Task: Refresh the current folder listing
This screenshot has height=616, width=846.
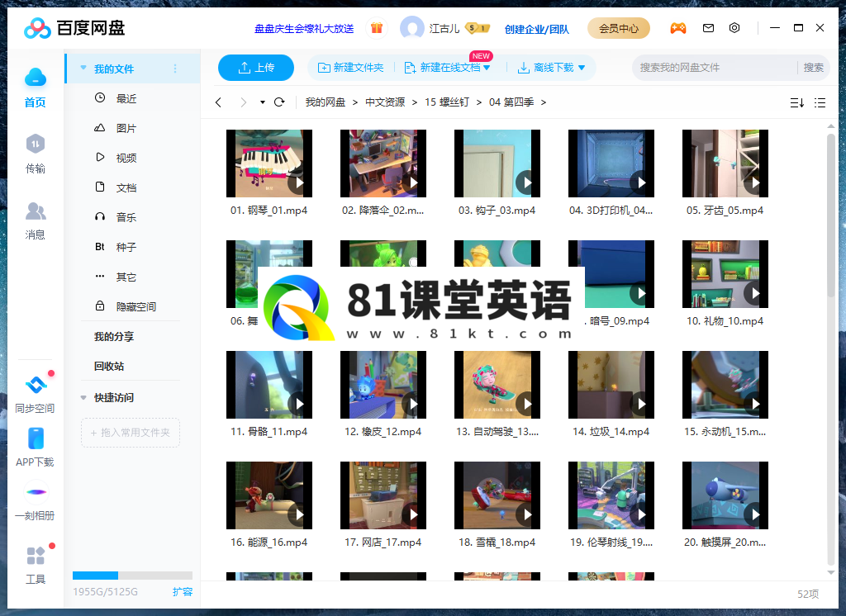Action: [x=279, y=102]
